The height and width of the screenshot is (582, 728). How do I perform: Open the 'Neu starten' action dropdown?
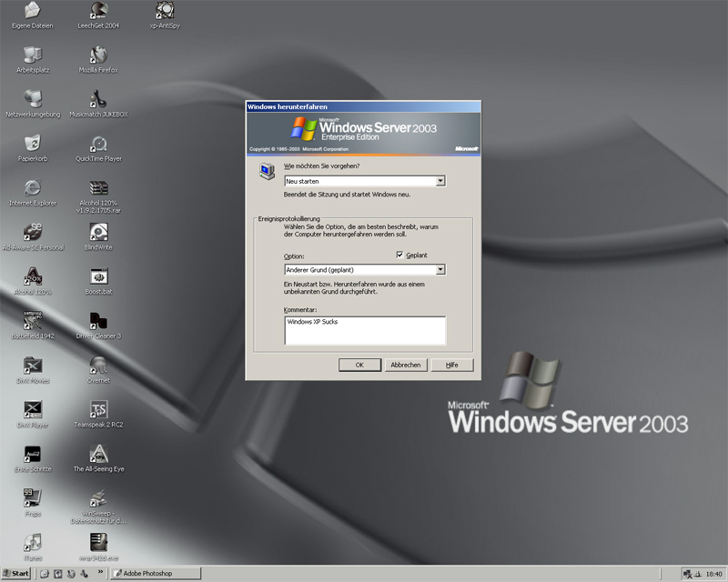coord(440,181)
